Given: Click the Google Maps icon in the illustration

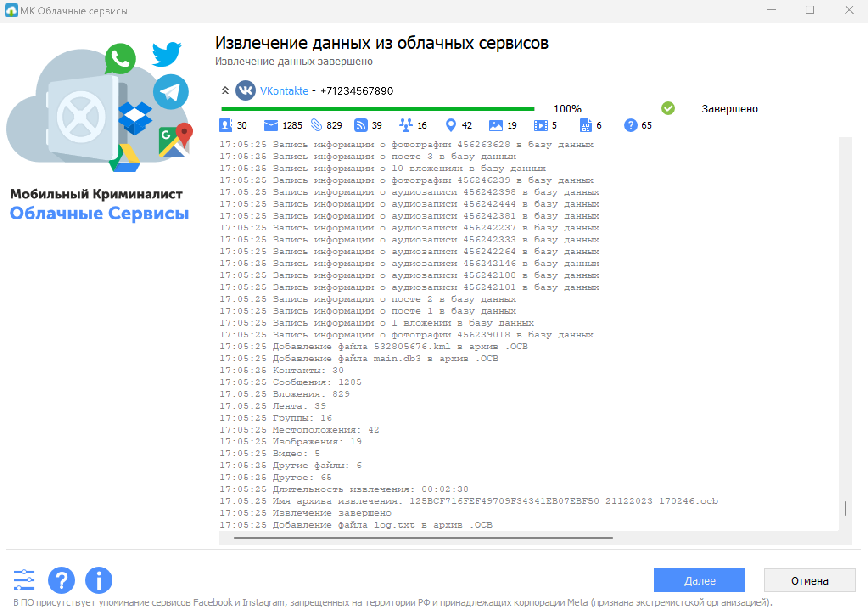Looking at the screenshot, I should (x=176, y=141).
